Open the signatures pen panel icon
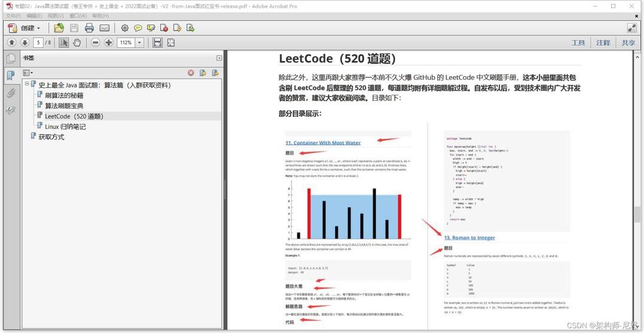This screenshot has width=644, height=333. 11,110
